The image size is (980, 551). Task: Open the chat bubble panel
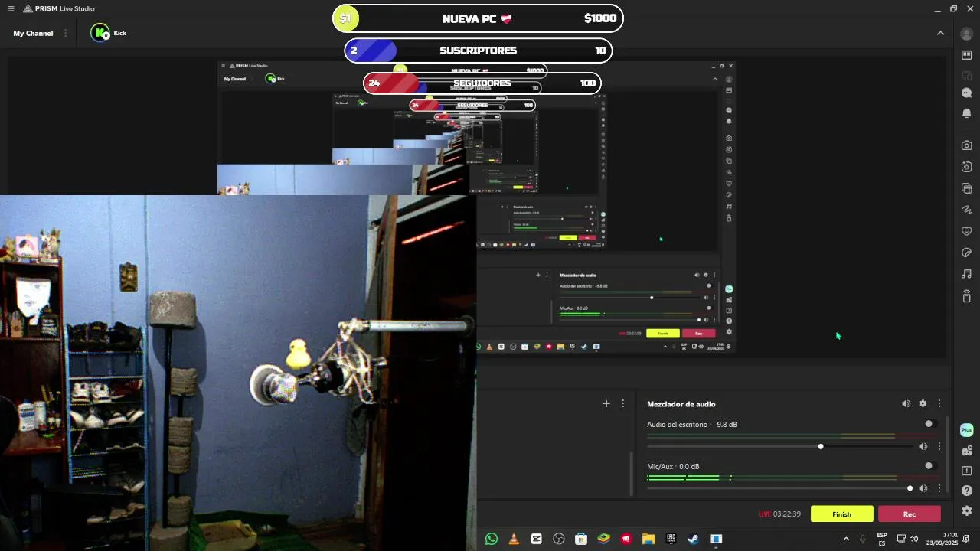coord(966,93)
